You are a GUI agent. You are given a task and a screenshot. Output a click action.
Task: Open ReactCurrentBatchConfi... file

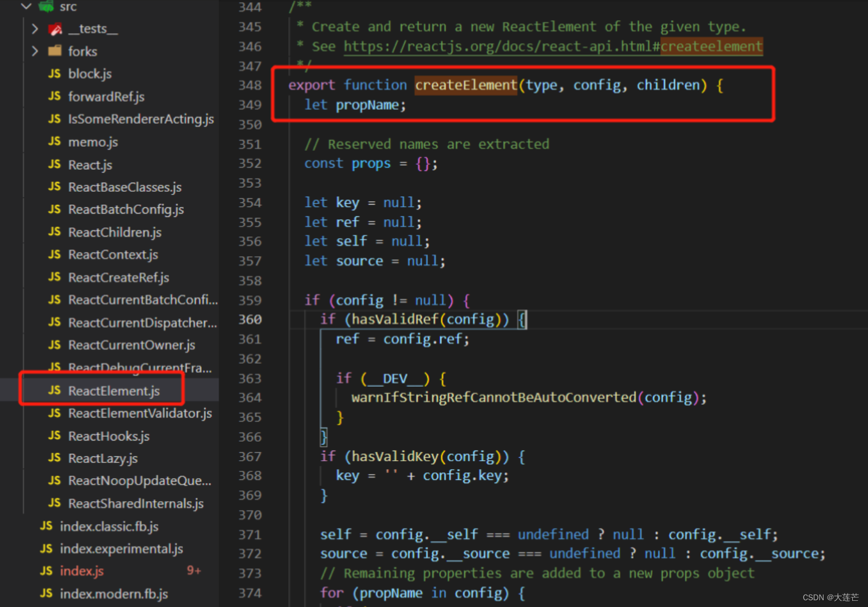pyautogui.click(x=143, y=300)
